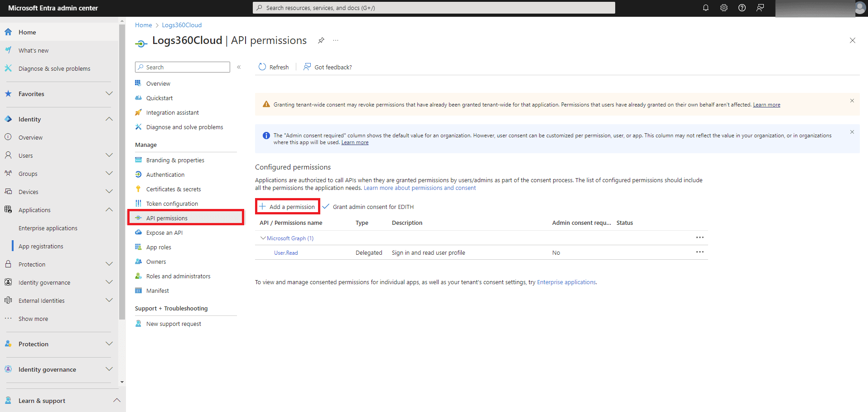Go to Branding & properties

175,160
